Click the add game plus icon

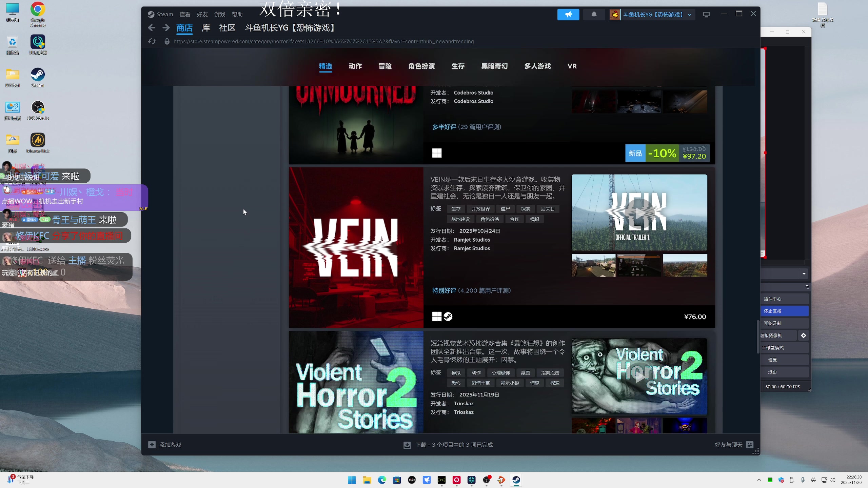pyautogui.click(x=152, y=445)
